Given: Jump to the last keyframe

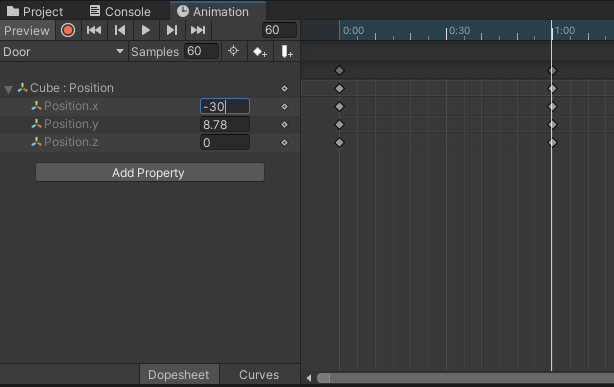Looking at the screenshot, I should 198,30.
